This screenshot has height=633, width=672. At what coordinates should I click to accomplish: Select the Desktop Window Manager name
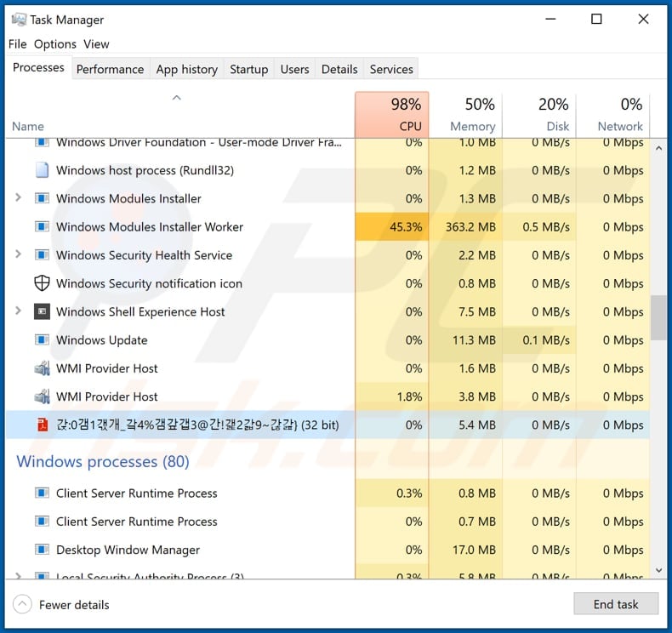coord(128,550)
